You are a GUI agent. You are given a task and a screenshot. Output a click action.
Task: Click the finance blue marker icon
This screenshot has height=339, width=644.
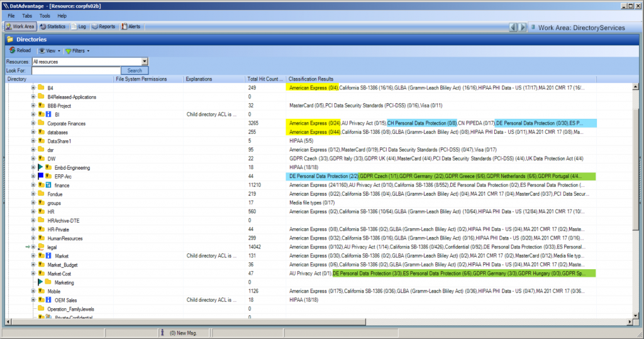coord(48,186)
